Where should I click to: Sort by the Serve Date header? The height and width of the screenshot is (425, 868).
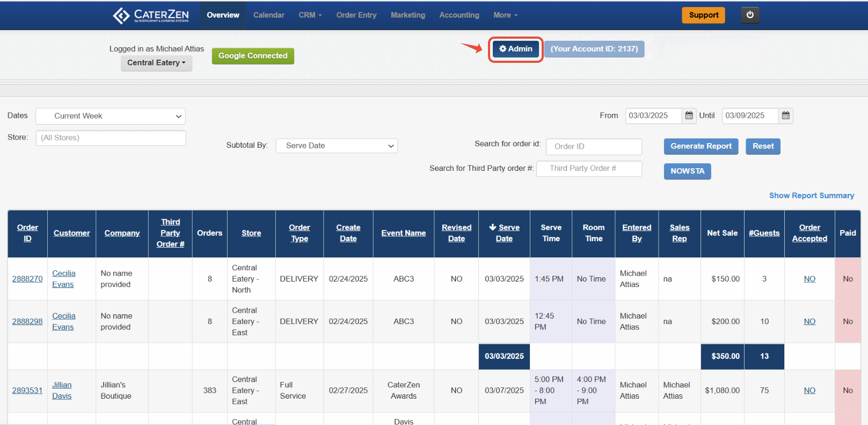pyautogui.click(x=504, y=233)
